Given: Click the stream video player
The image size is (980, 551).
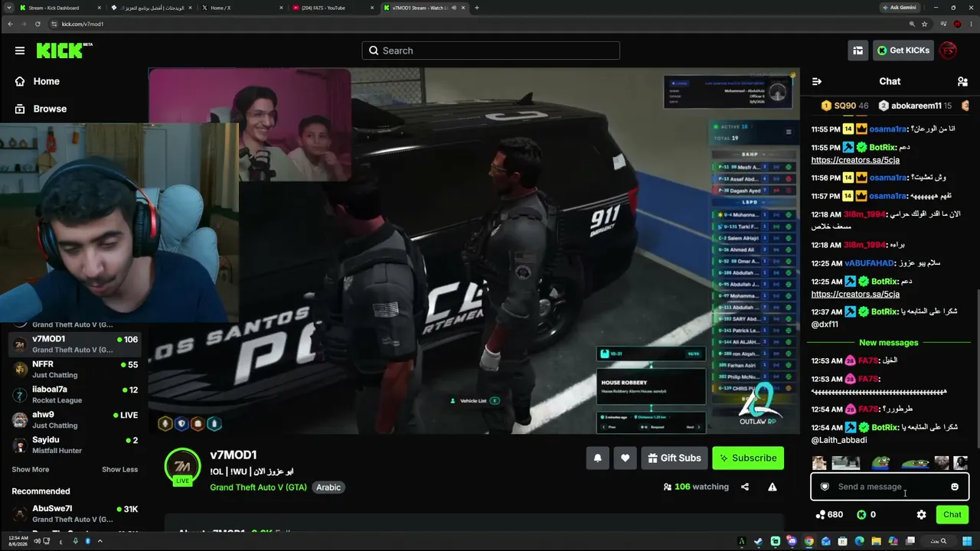Looking at the screenshot, I should coord(474,250).
